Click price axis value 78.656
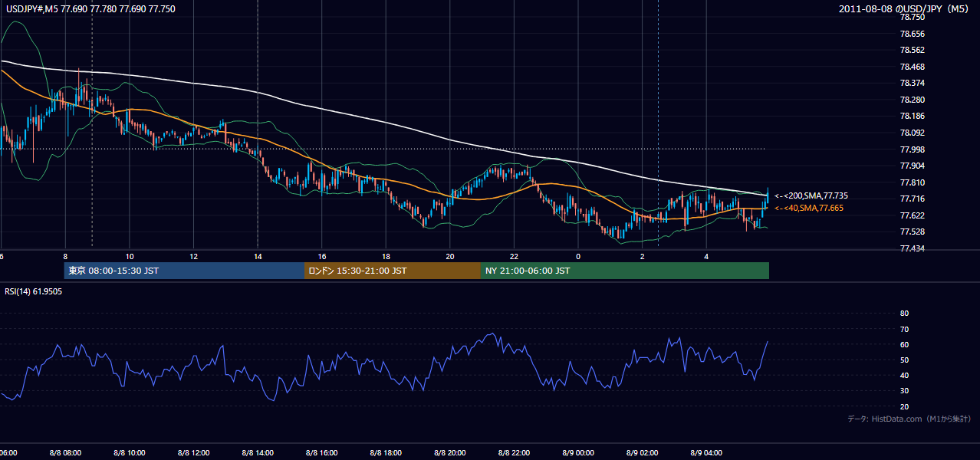 tap(912, 34)
